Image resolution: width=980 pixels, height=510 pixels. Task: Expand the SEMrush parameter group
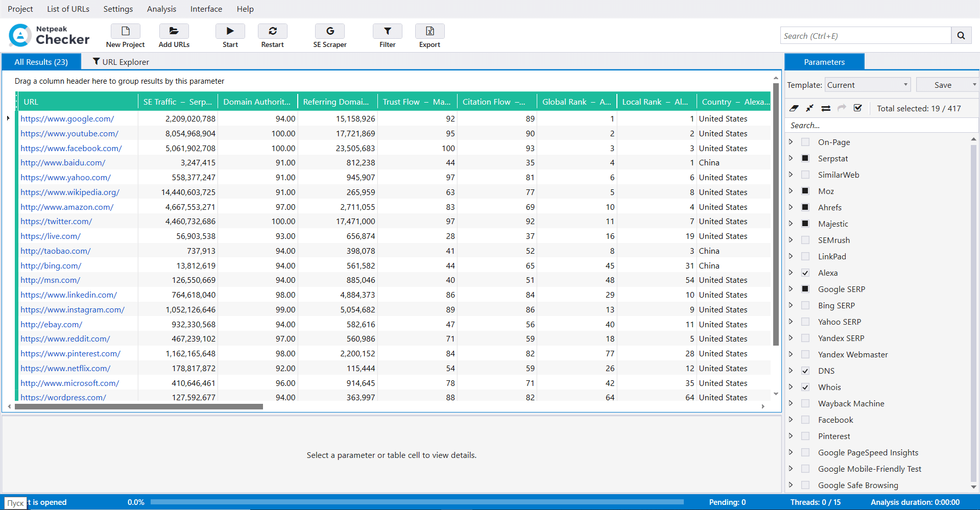pyautogui.click(x=791, y=239)
